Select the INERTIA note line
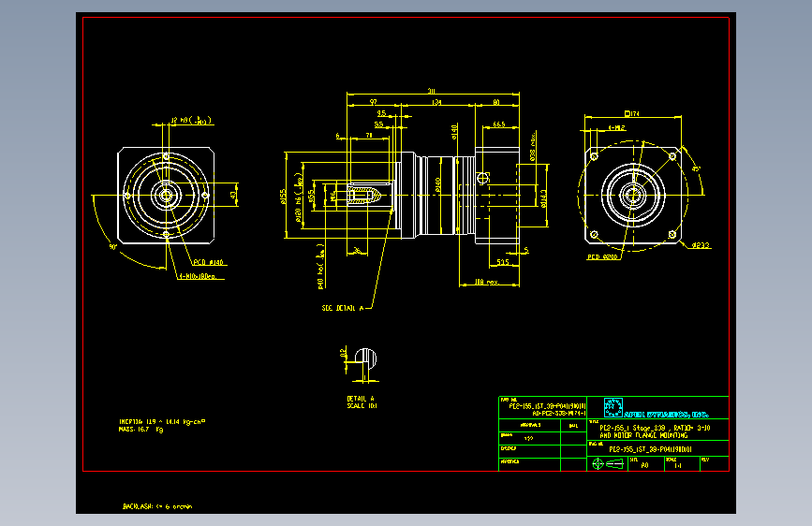Viewport: 812px width, 526px height. 162,422
